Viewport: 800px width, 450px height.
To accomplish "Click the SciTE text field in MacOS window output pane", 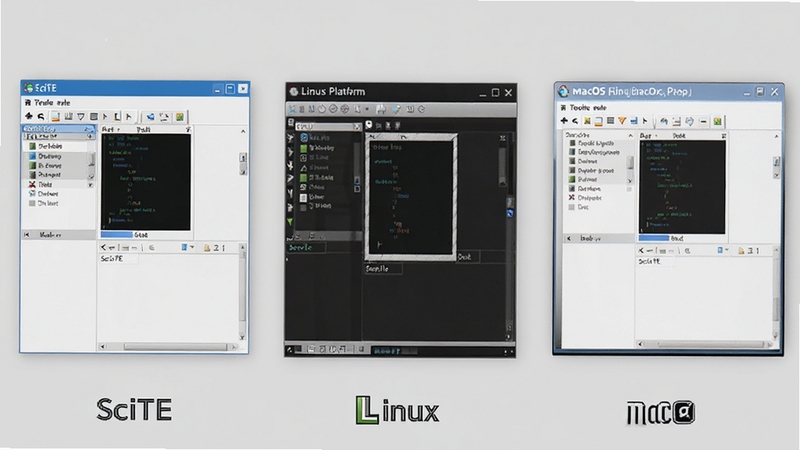I will pos(655,261).
